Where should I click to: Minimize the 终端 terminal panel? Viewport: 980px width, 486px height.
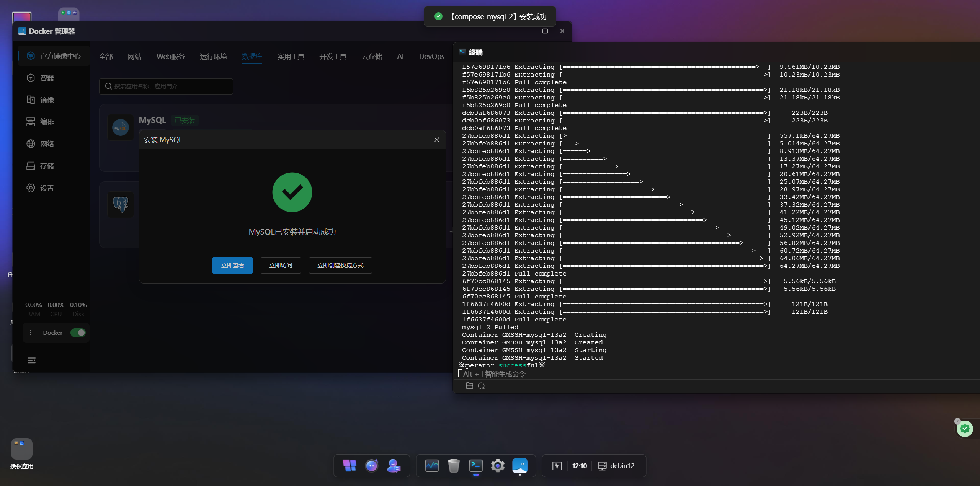pyautogui.click(x=968, y=52)
